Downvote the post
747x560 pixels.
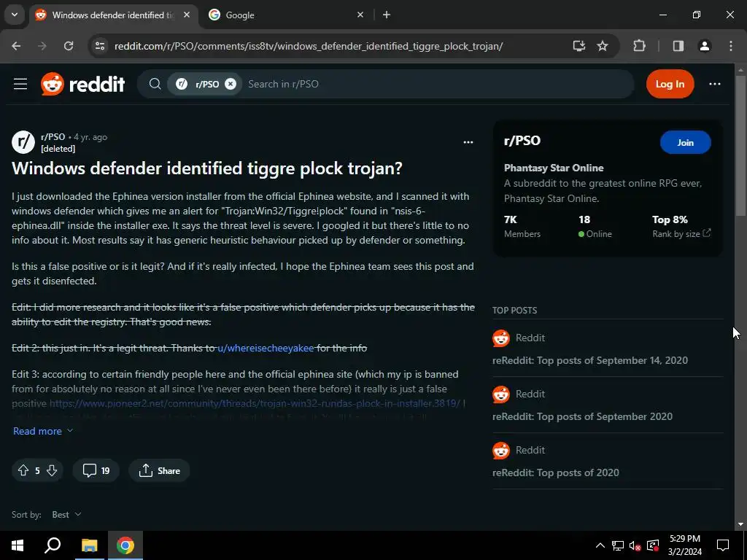(52, 471)
